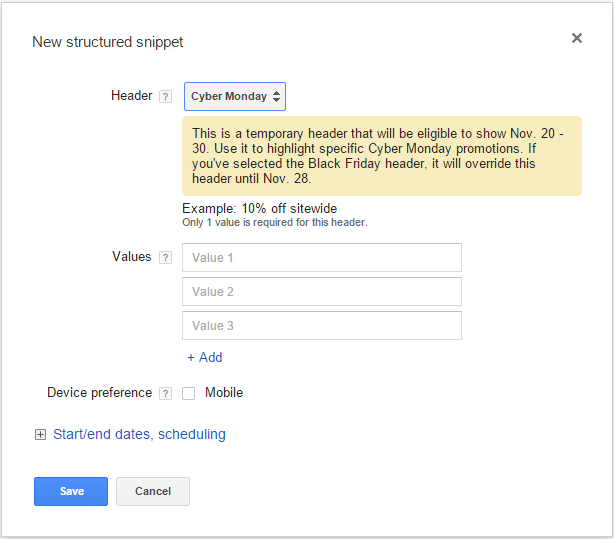Click the yellow temporary header notice
Image resolution: width=614 pixels, height=539 pixels.
[x=381, y=156]
